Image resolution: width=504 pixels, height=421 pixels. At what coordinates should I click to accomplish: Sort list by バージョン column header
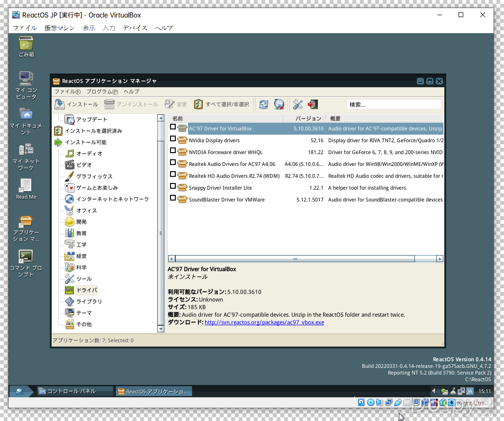(304, 119)
